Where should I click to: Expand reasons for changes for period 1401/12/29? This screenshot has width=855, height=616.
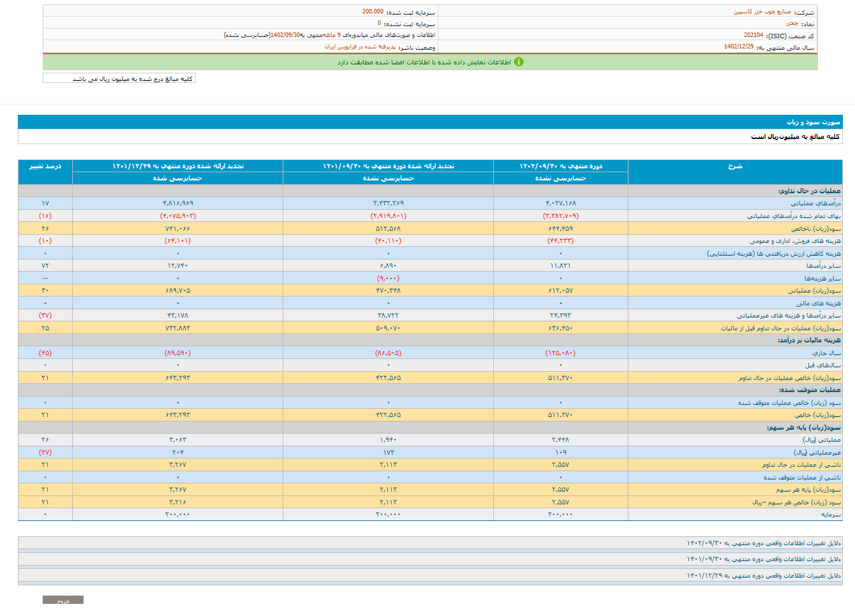click(763, 576)
